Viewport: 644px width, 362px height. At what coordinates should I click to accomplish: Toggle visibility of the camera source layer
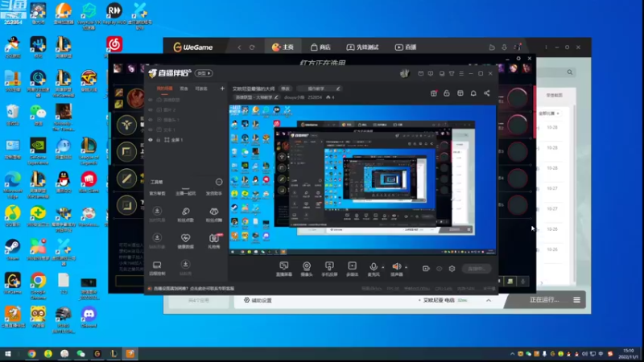click(x=151, y=119)
